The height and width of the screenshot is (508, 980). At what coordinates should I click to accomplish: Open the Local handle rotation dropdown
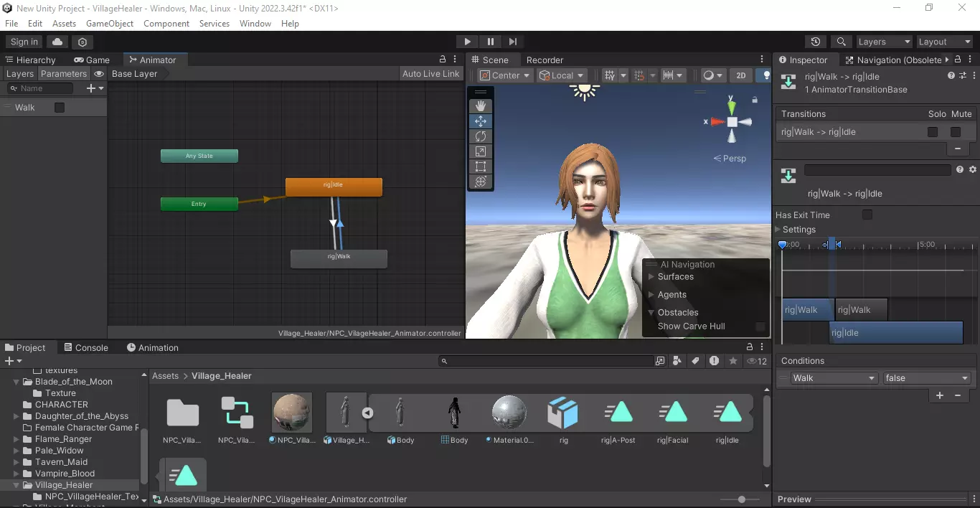[x=562, y=75]
